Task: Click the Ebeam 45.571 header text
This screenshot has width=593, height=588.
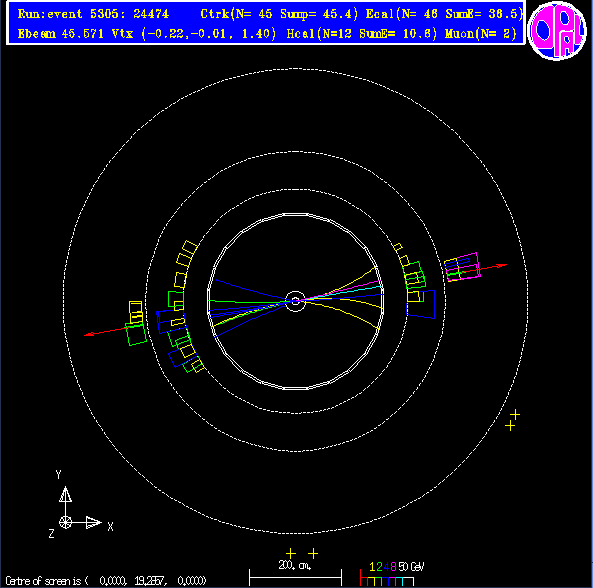Action: tap(62, 34)
